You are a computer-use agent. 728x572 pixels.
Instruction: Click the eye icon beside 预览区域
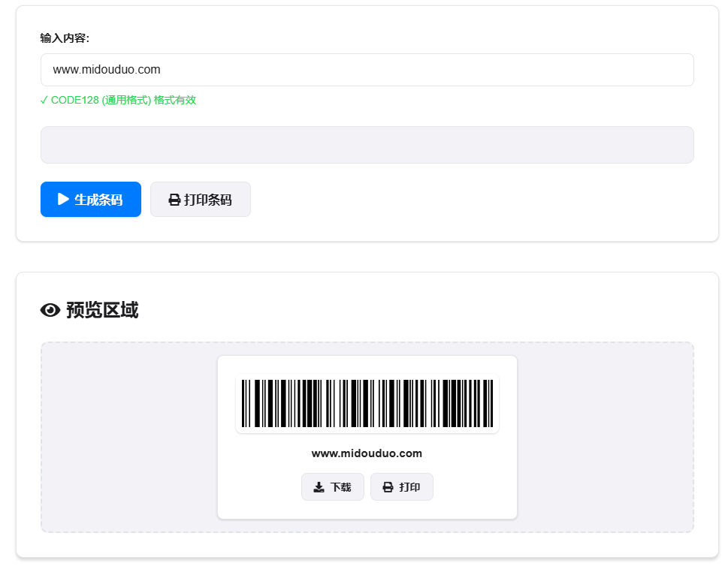tap(50, 310)
